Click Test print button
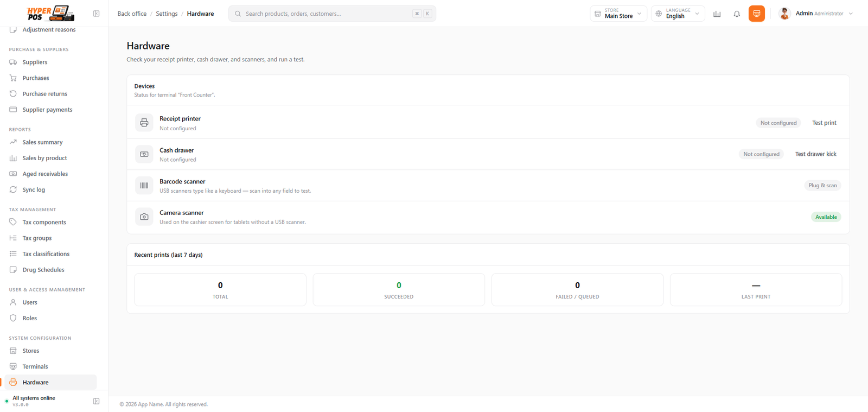Screen dimensions: 868x412 [824, 123]
